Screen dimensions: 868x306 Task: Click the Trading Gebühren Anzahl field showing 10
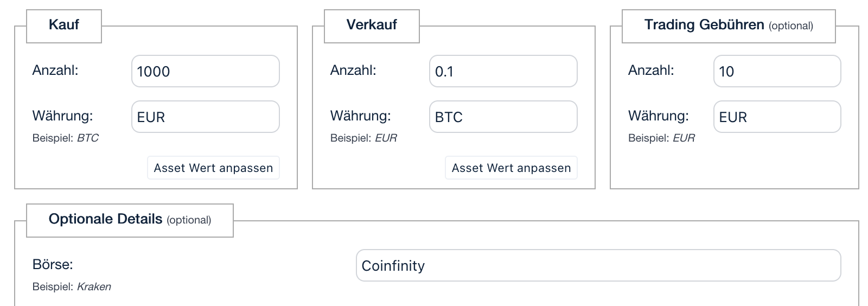777,71
